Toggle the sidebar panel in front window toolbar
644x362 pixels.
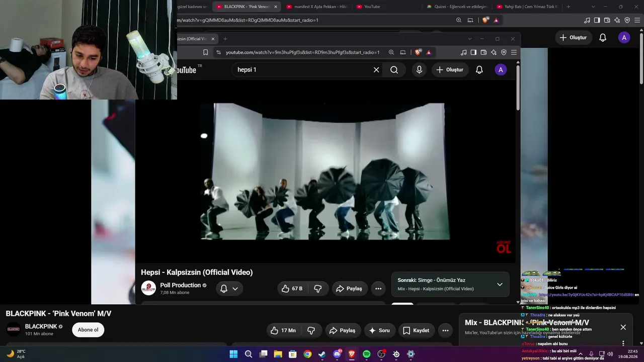point(473,52)
